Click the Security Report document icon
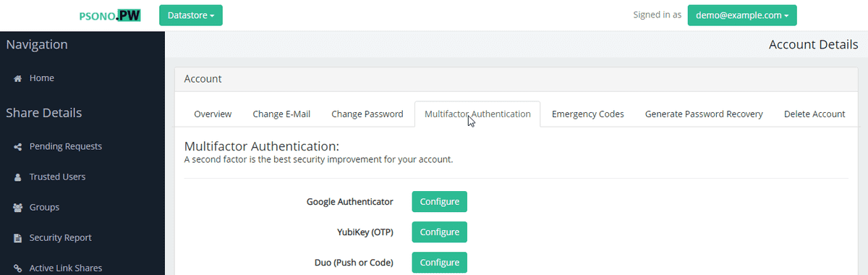Viewport: 868px width, 275px height. point(17,237)
